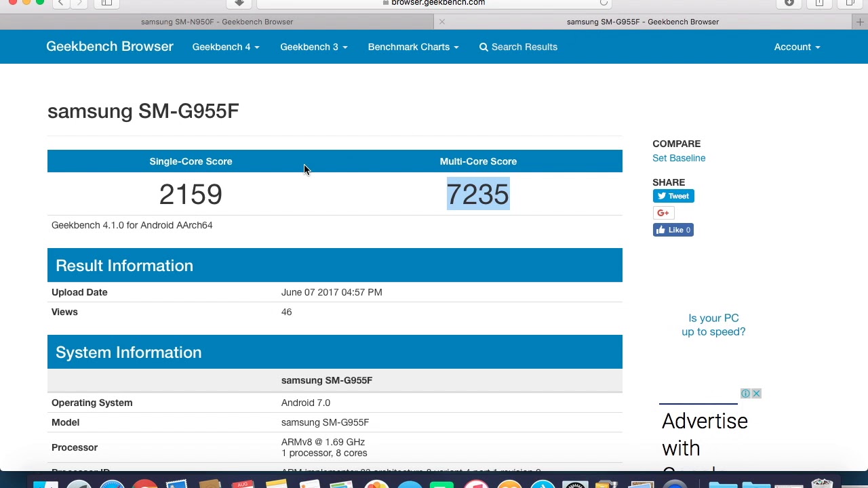
Task: Open Safari's downloads list
Action: pos(789,3)
